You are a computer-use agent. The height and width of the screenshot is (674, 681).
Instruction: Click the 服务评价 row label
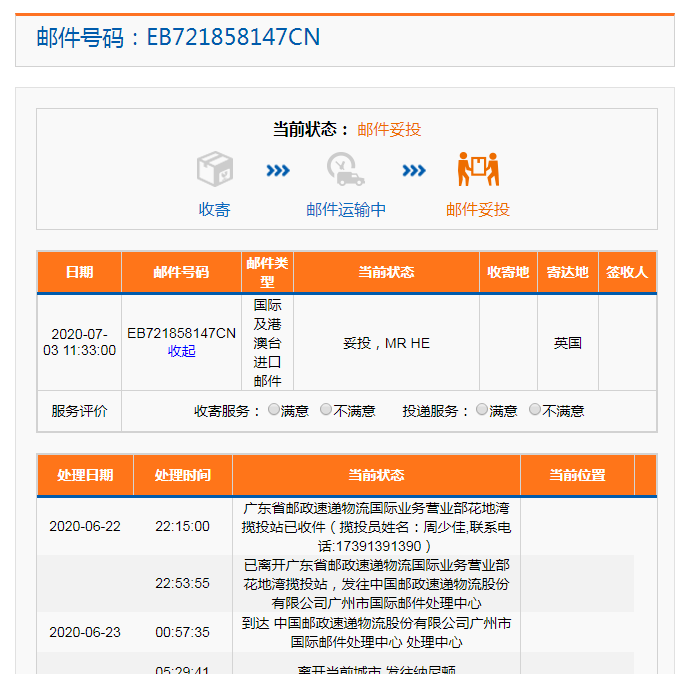tap(79, 411)
